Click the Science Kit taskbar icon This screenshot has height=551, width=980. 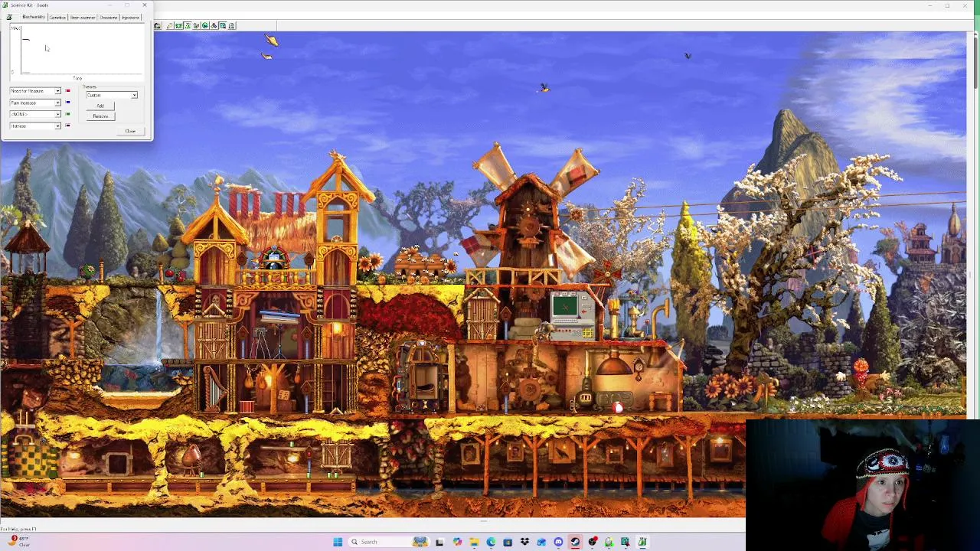coord(642,542)
